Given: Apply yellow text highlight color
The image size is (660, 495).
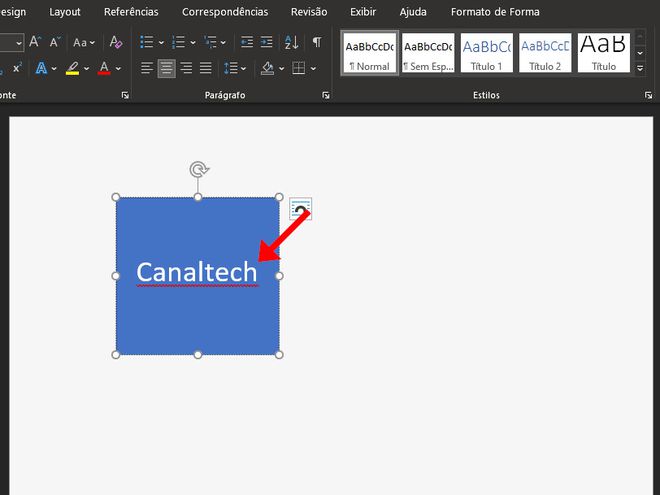Looking at the screenshot, I should tap(73, 68).
